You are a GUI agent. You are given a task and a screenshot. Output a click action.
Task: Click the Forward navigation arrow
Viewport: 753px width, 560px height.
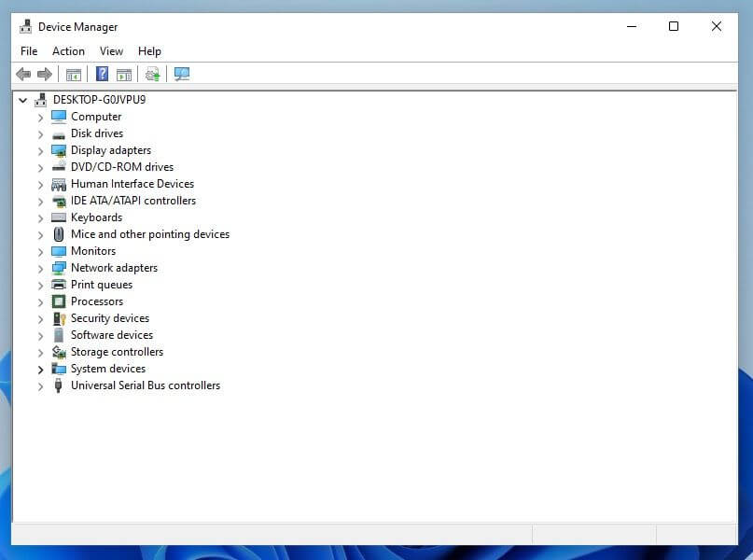pos(44,74)
